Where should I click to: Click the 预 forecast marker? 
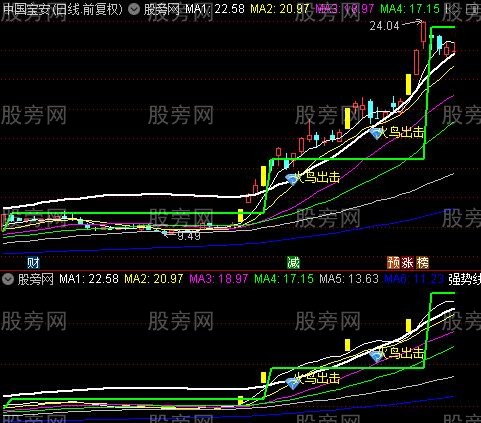(x=394, y=263)
